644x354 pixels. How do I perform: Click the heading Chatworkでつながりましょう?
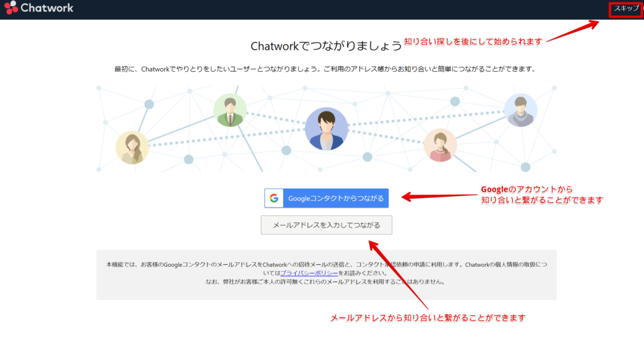coord(326,46)
